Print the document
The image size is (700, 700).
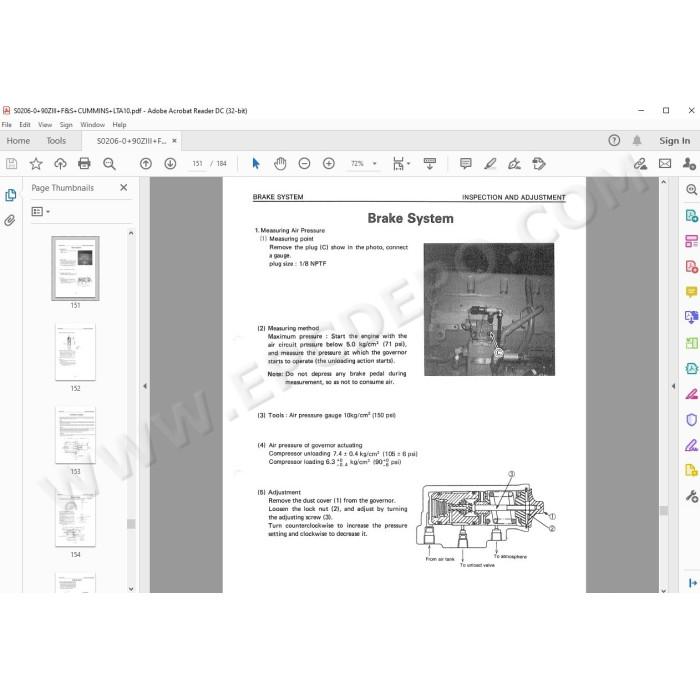pyautogui.click(x=84, y=164)
